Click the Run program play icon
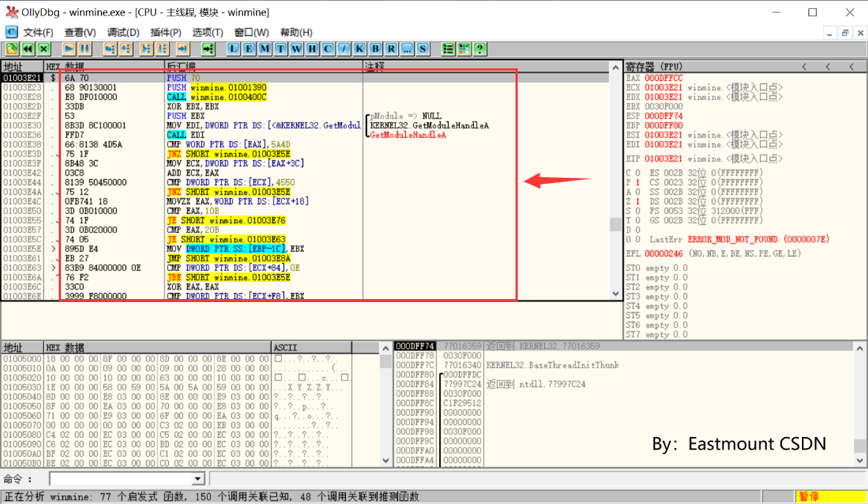Image resolution: width=868 pixels, height=504 pixels. pyautogui.click(x=68, y=48)
